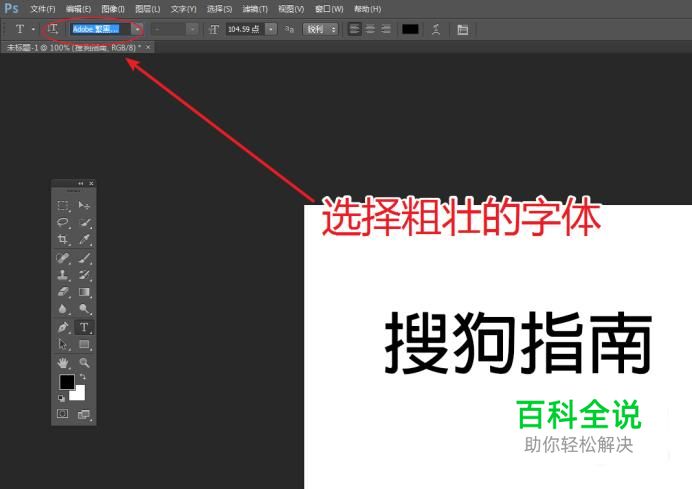Toggle Quick Mask mode

click(63, 414)
